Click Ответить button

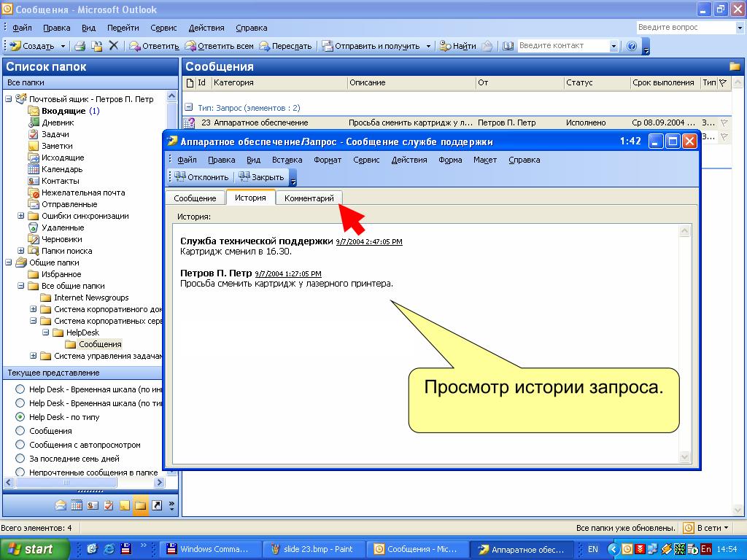click(154, 46)
